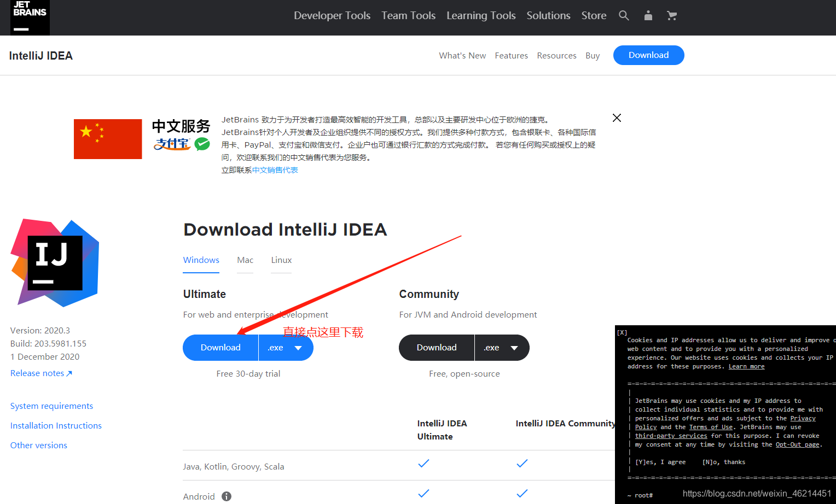Open the Opt-Out page link
The image size is (836, 504).
[x=797, y=444]
